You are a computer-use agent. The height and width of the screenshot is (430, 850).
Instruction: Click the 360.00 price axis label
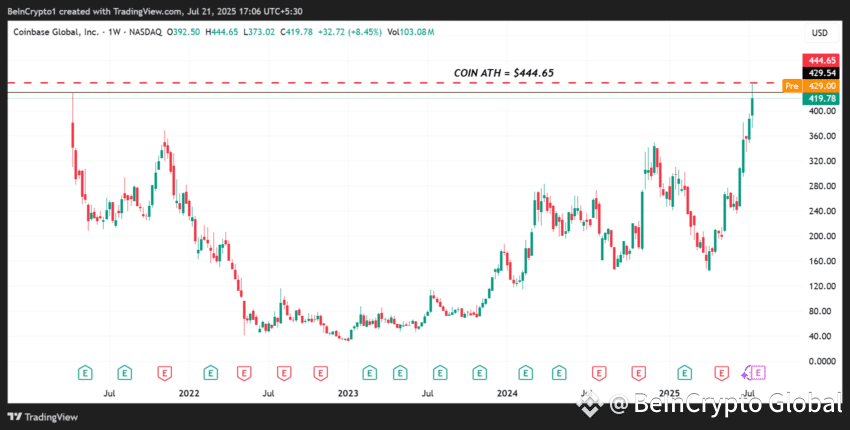(x=820, y=136)
